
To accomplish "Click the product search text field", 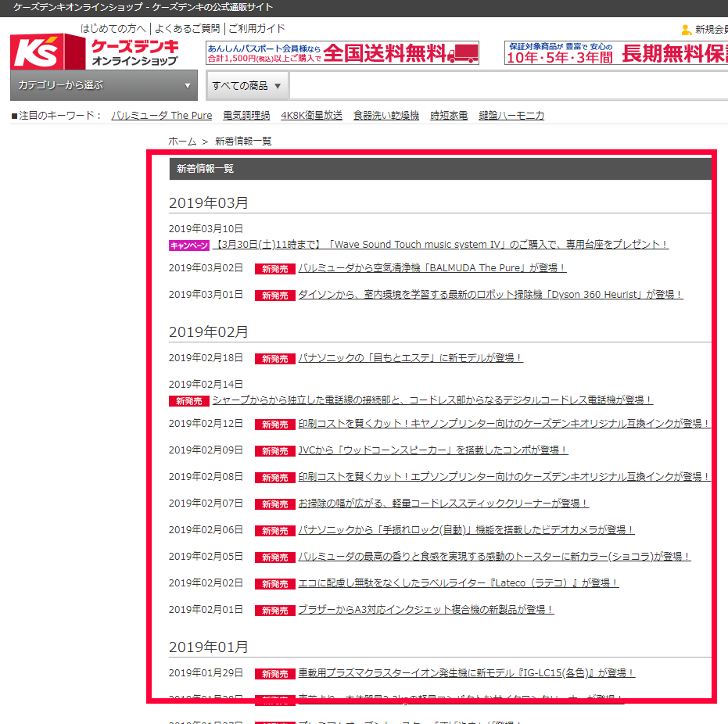I will point(508,85).
